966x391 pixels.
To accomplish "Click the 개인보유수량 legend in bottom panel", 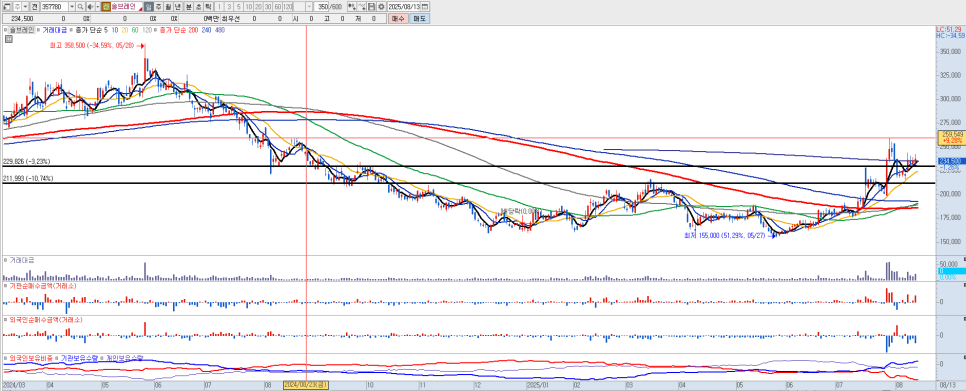I will point(124,358).
